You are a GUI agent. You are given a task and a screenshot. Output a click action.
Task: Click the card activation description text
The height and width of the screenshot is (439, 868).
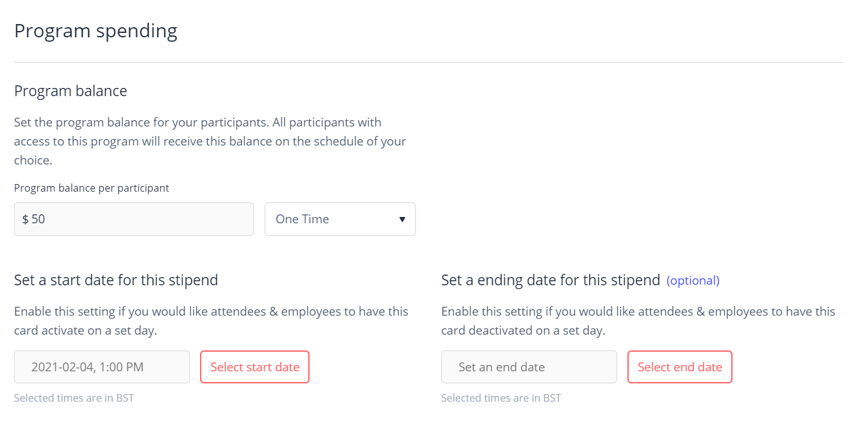[211, 321]
